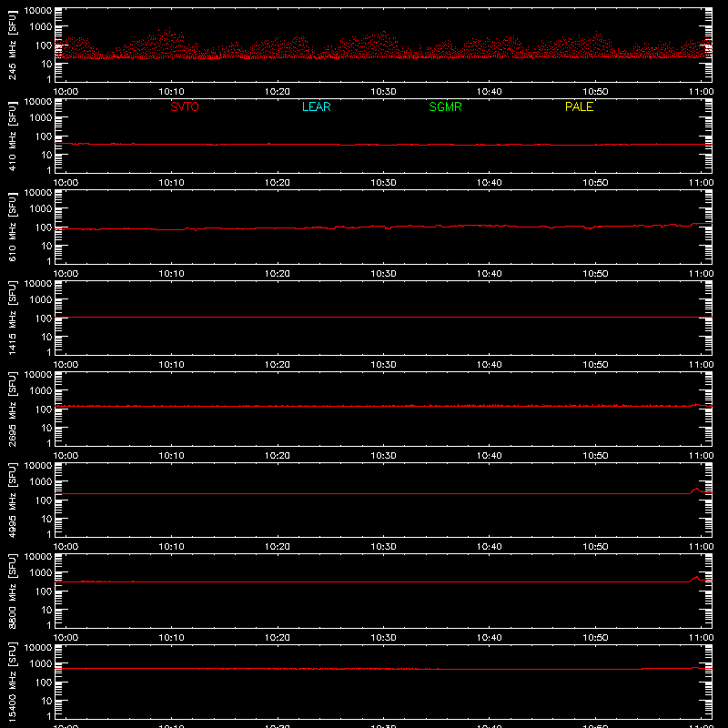Click the 610 MHz [SFU] axis title

(x=12, y=227)
